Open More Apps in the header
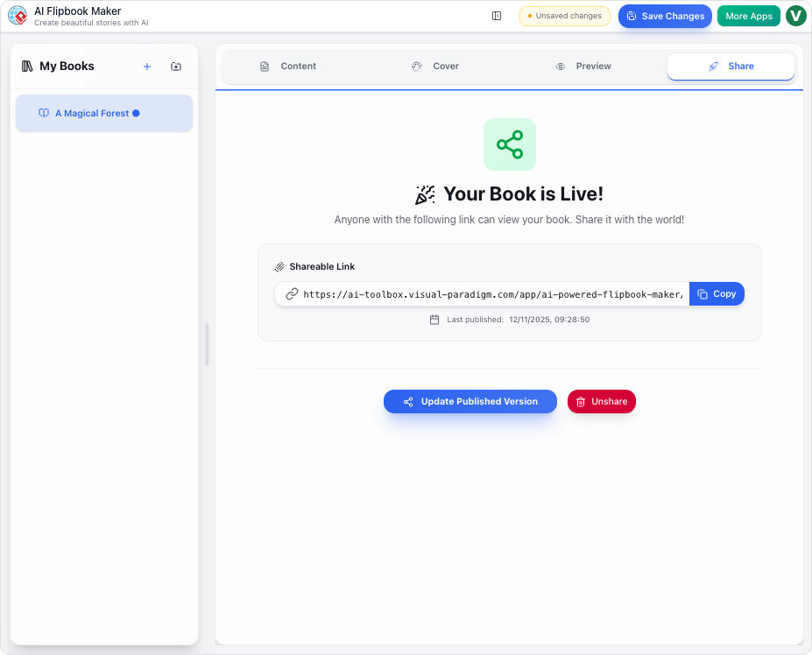 [748, 16]
